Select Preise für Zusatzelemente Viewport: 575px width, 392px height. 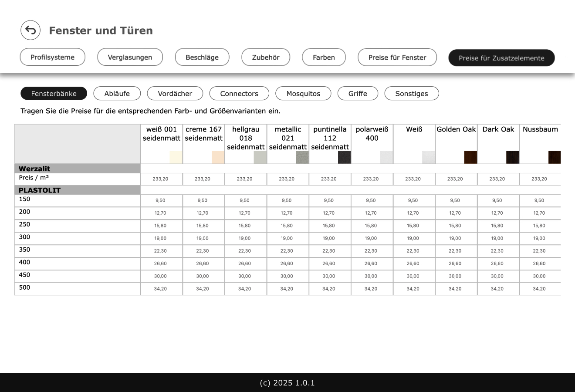[x=501, y=57]
